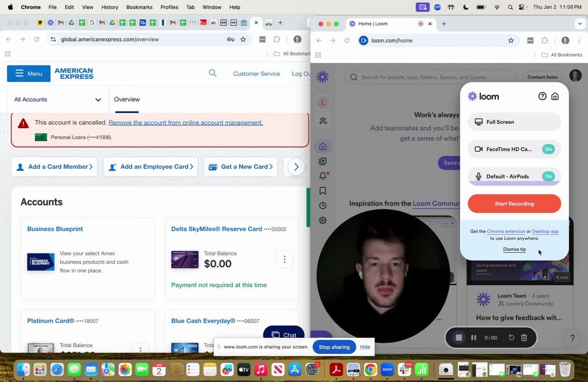Click Remove the account from online management link

click(x=186, y=123)
